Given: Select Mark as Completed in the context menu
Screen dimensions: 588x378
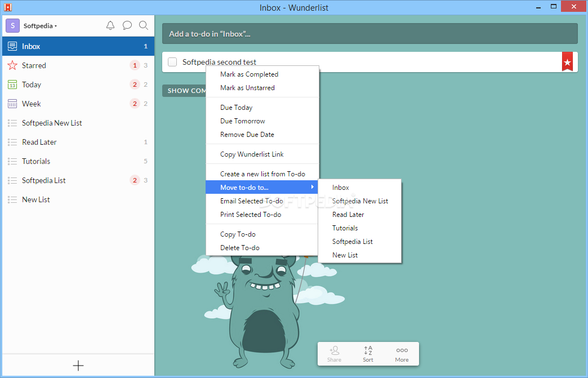Looking at the screenshot, I should 262,74.
